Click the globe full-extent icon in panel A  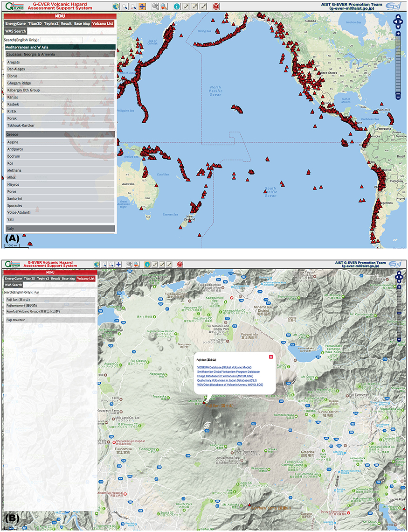116,6
